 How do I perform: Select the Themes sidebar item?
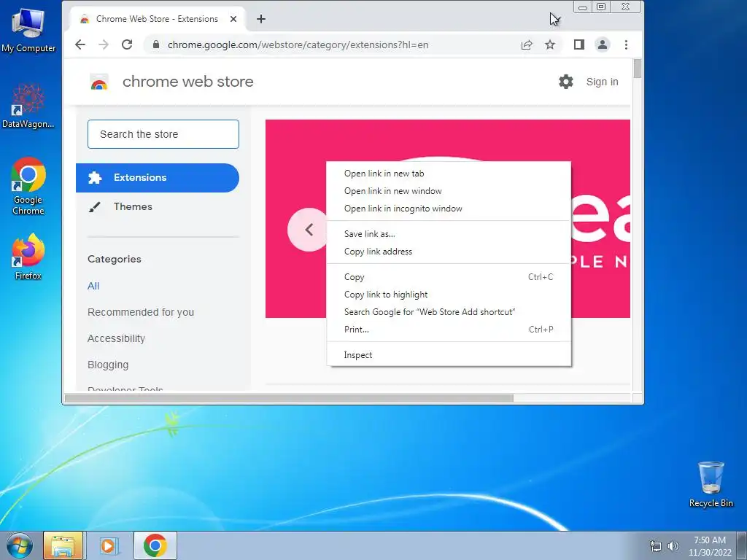(x=158, y=206)
